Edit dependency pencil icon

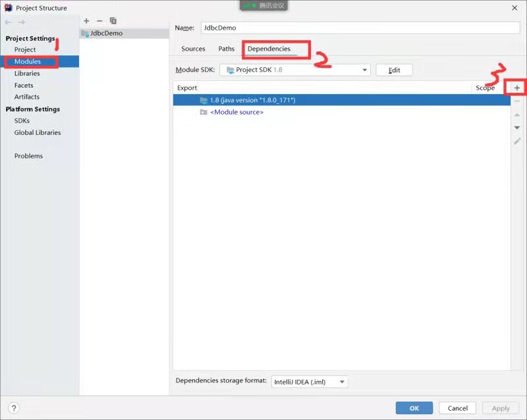pos(517,141)
